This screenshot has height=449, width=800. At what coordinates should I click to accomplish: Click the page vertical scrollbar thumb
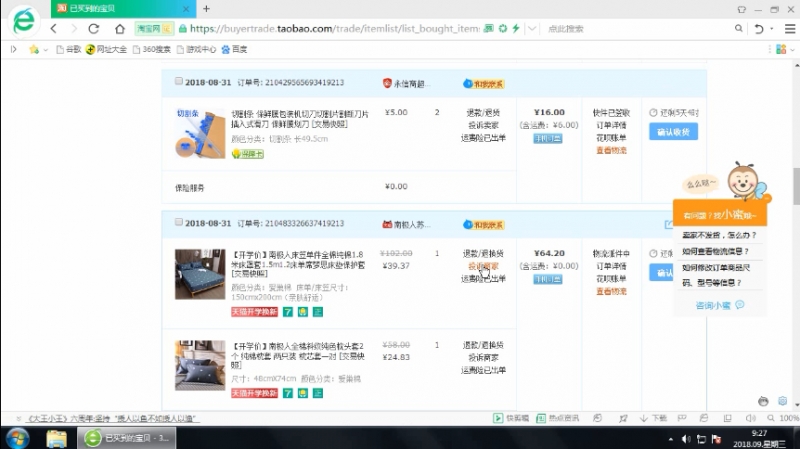click(x=796, y=186)
